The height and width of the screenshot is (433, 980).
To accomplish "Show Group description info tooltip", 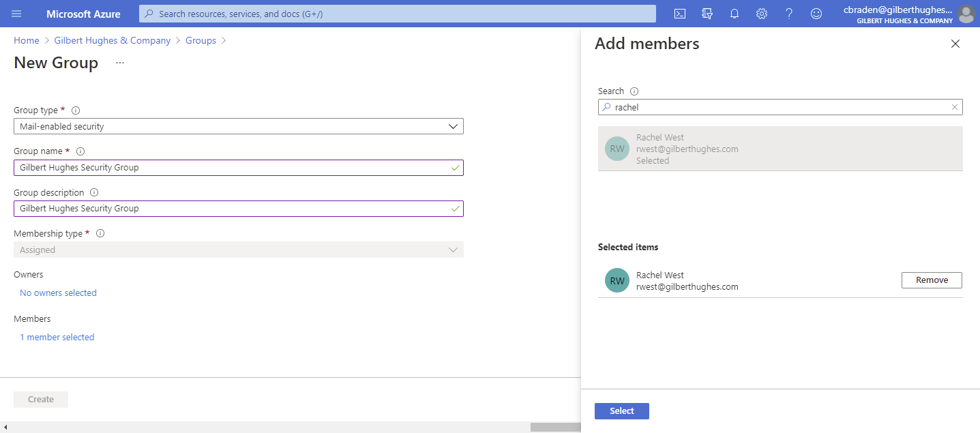I will click(x=94, y=192).
